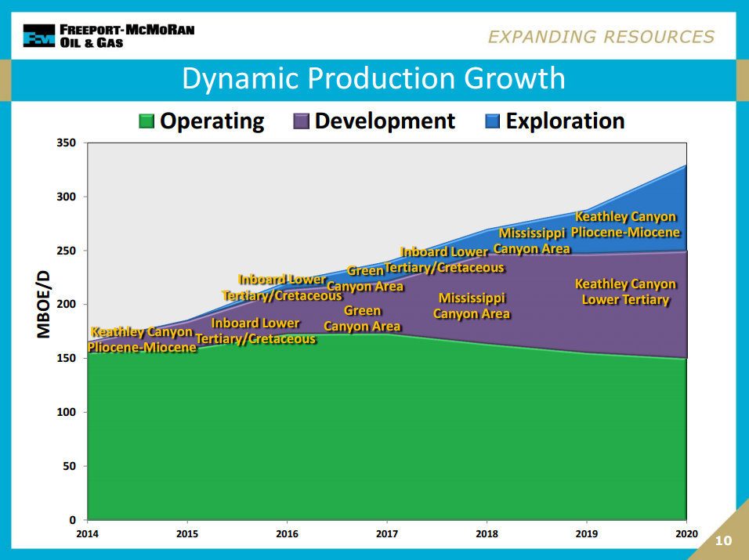The width and height of the screenshot is (749, 560).
Task: Click the 2014 x-axis year label
Action: coord(87,533)
